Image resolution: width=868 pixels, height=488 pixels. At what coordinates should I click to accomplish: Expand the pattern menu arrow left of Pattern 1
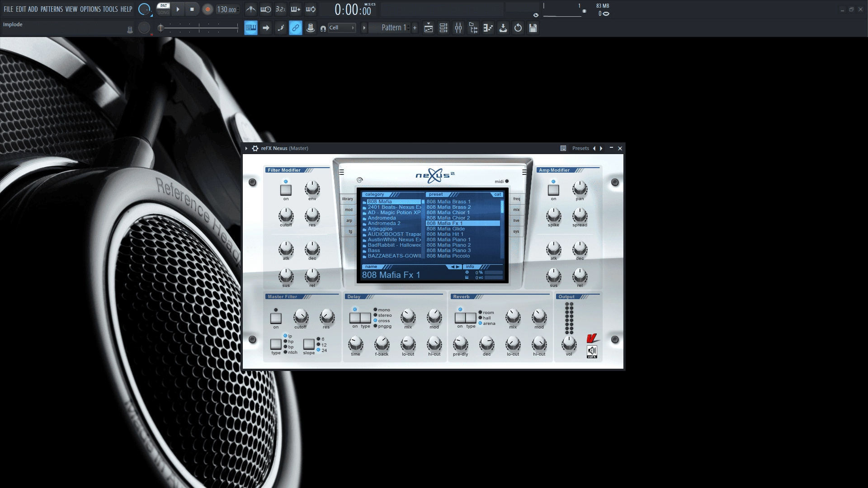[364, 28]
